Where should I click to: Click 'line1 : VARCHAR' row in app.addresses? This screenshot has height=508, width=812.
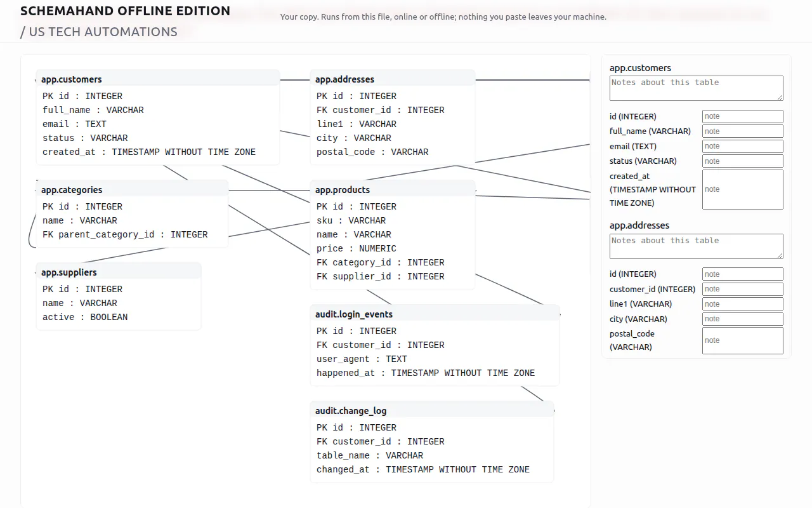pyautogui.click(x=357, y=124)
